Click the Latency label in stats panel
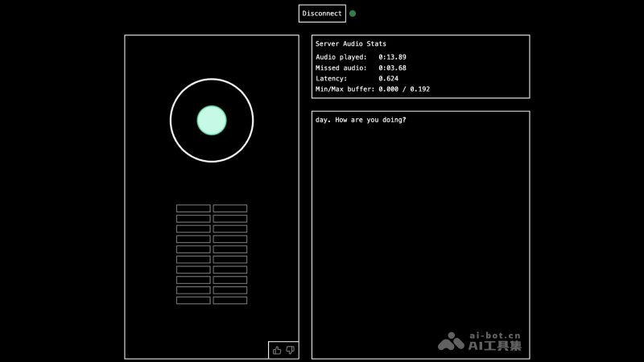Screen dimensions: 644x362 (331, 79)
